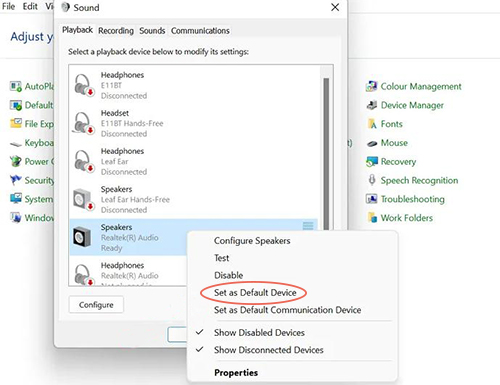This screenshot has width=500, height=385.
Task: Click Speakers Realtek volume level meter
Action: click(308, 226)
